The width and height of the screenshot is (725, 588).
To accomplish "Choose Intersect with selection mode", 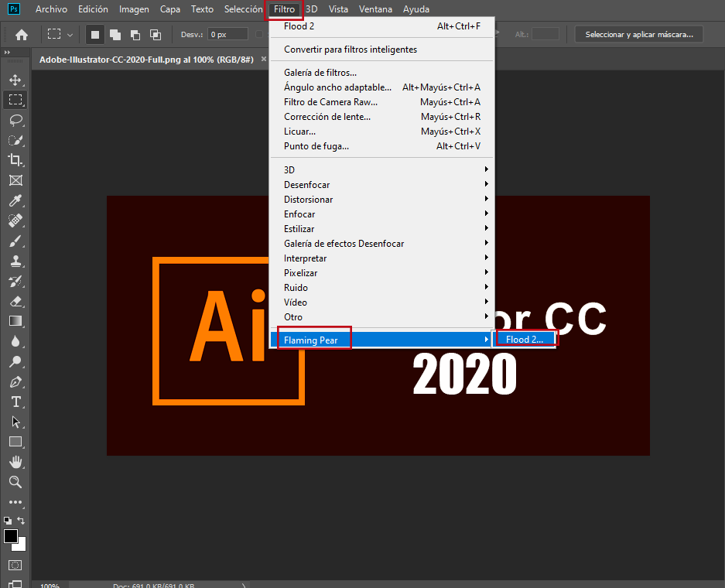I will point(156,35).
